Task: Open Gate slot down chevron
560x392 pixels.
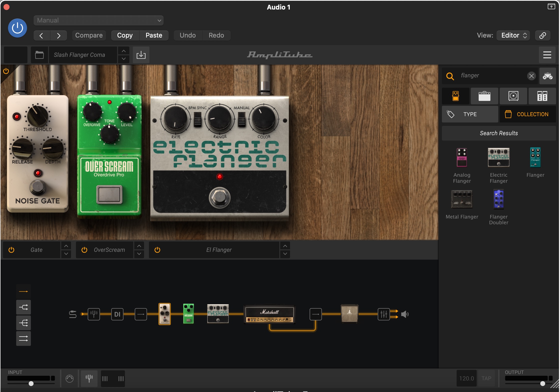Action: pos(66,254)
